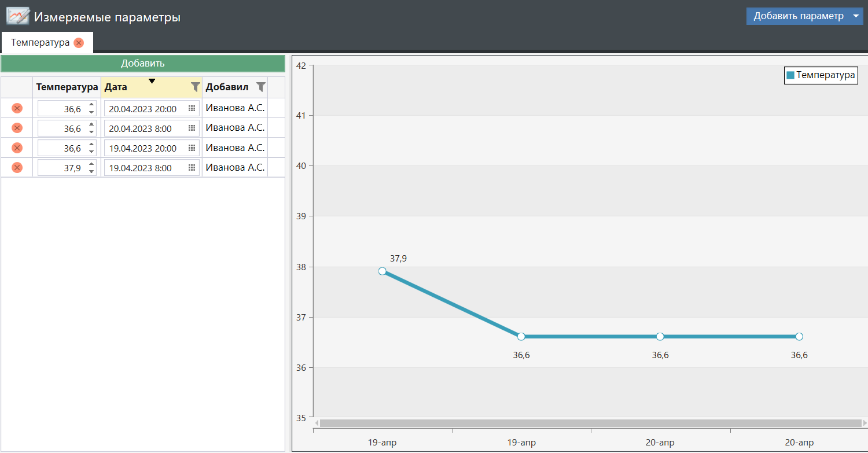This screenshot has width=868, height=453.
Task: Open date picker for 19.04.2023 20:00
Action: [192, 148]
